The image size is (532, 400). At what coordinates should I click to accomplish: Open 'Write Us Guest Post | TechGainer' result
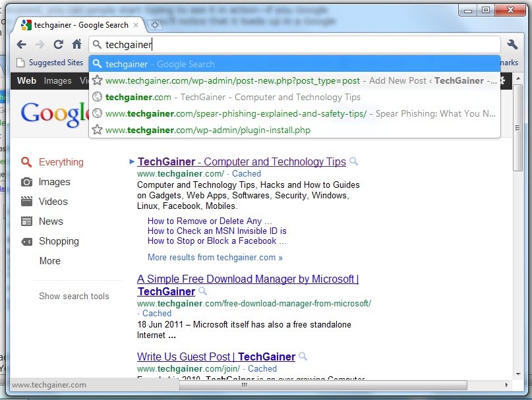216,357
